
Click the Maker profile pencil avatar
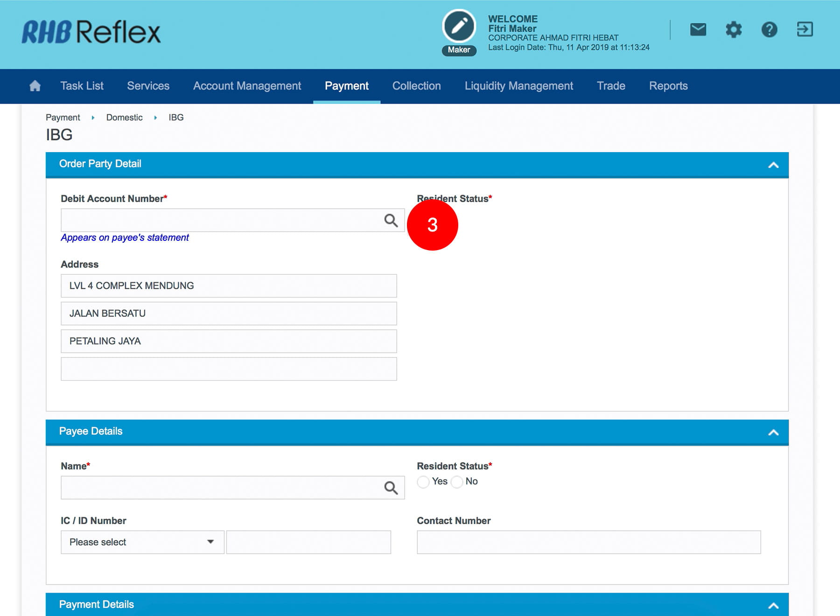[x=459, y=27]
